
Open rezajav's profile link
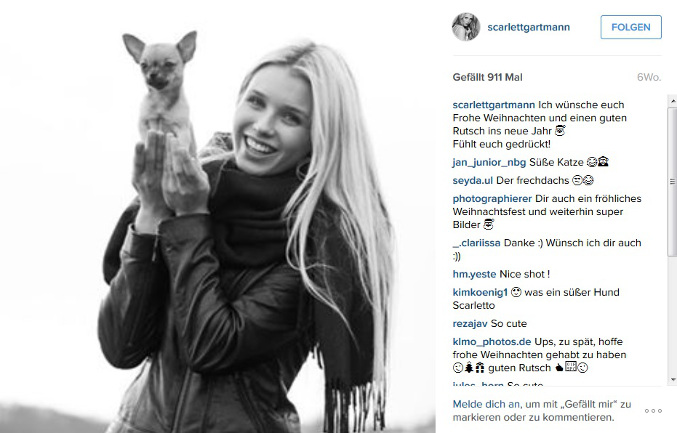470,323
